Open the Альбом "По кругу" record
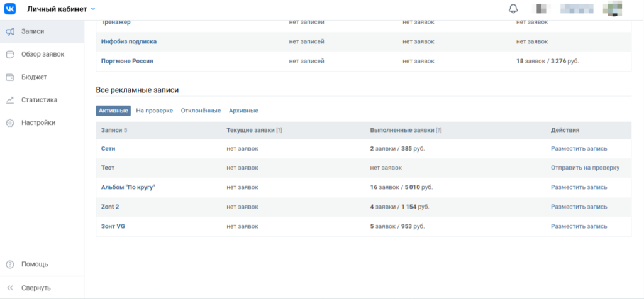 128,187
